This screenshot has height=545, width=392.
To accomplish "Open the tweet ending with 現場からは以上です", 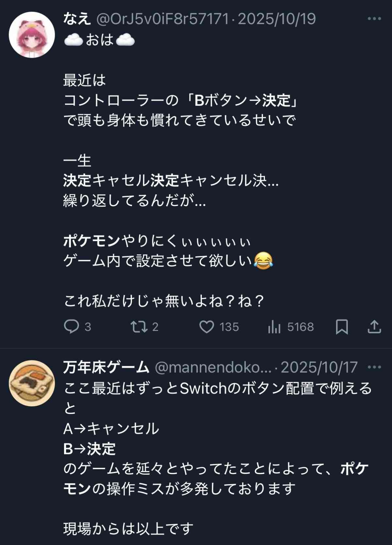I will point(128,529).
